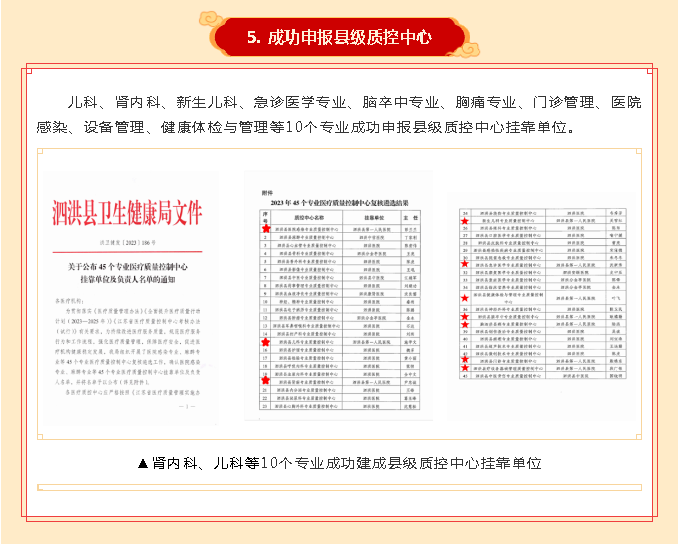Click the 挂靠单位 column header
Image resolution: width=679 pixels, height=544 pixels.
[x=372, y=217]
